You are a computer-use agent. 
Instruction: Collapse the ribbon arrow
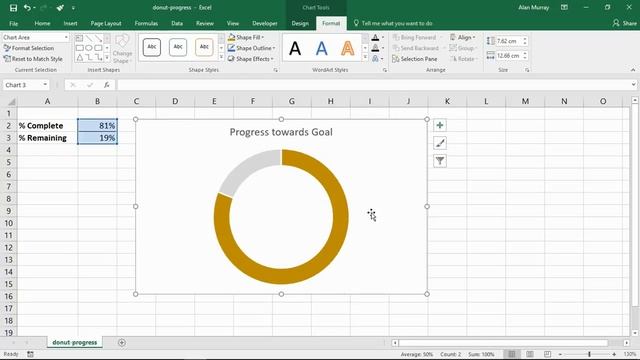click(x=633, y=70)
